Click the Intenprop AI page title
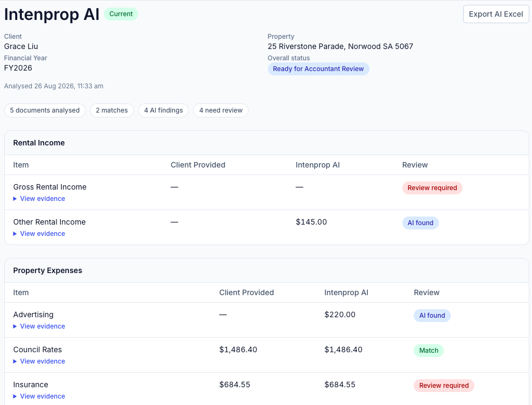532x405 pixels. click(x=52, y=15)
